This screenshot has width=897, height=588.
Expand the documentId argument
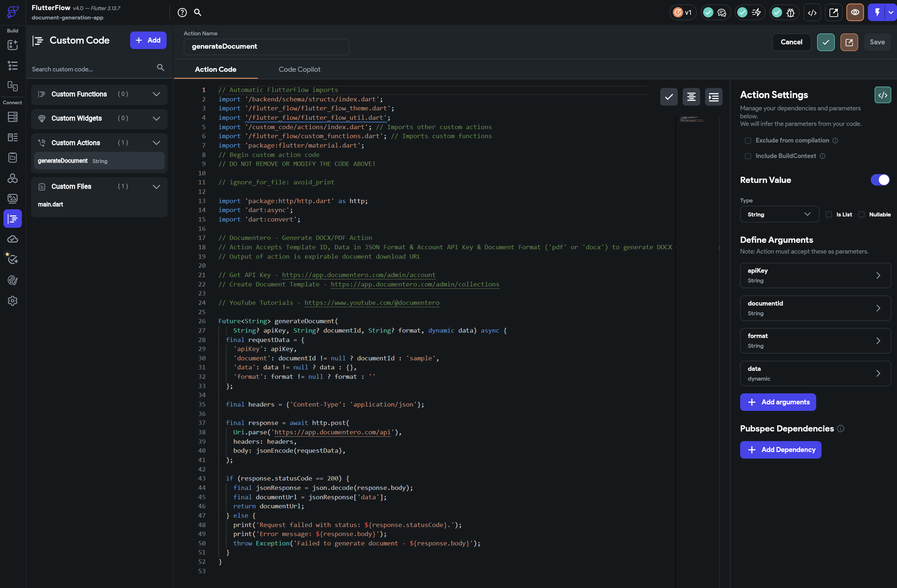(x=815, y=308)
